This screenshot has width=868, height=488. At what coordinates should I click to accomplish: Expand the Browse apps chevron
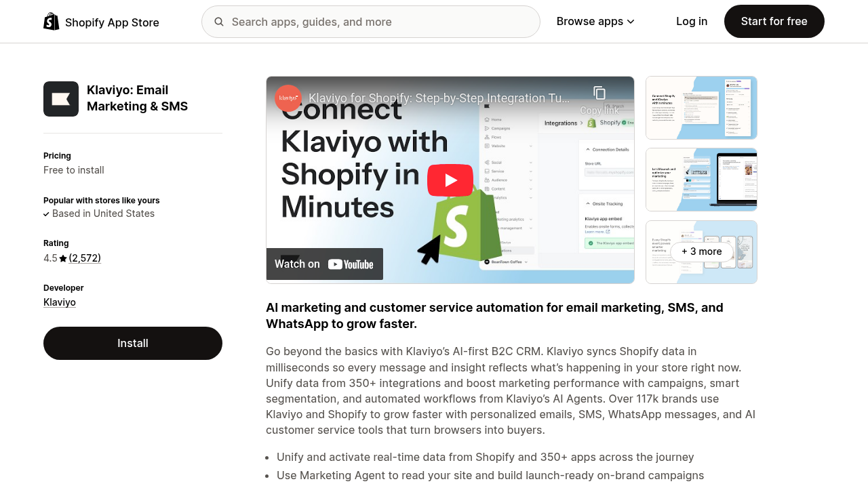[630, 21]
